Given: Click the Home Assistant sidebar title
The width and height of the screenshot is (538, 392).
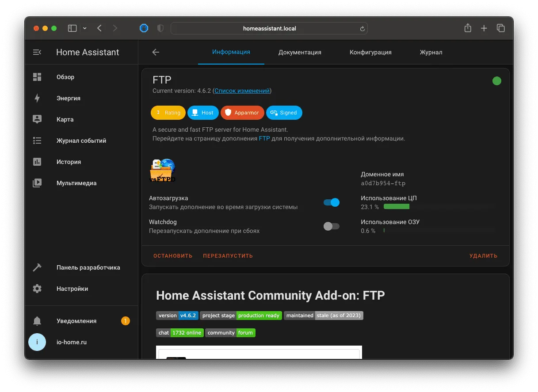Looking at the screenshot, I should pos(88,52).
